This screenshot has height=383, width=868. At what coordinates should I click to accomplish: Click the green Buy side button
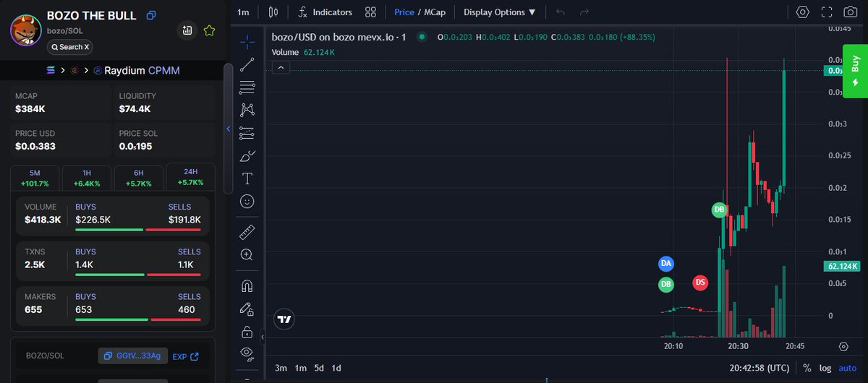pyautogui.click(x=855, y=71)
